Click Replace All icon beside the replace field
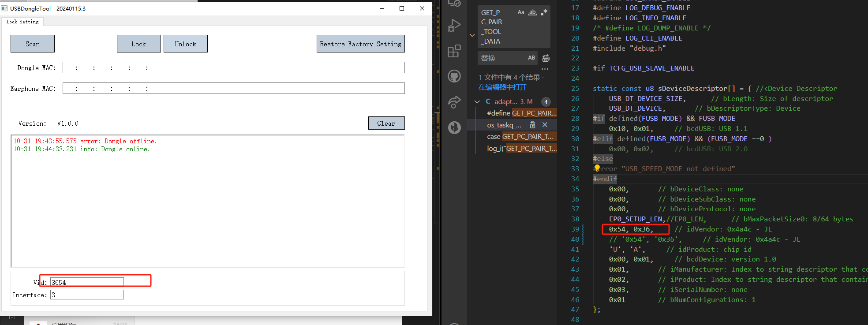The image size is (868, 325). [546, 58]
